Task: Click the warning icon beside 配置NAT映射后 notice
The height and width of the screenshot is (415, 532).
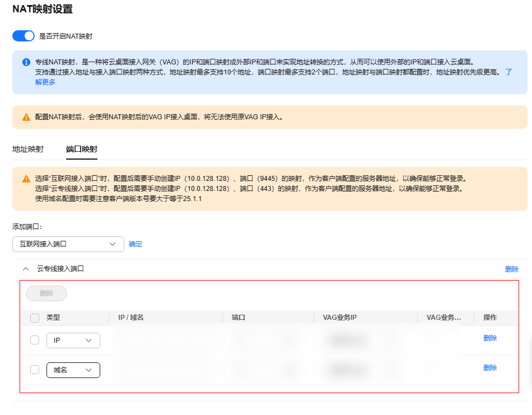Action: coord(26,117)
